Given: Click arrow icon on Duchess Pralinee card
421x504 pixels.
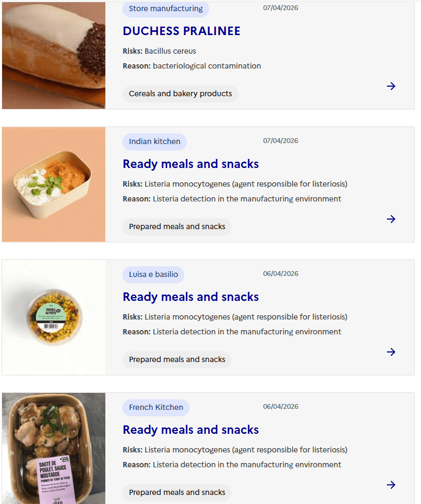Looking at the screenshot, I should [x=391, y=86].
